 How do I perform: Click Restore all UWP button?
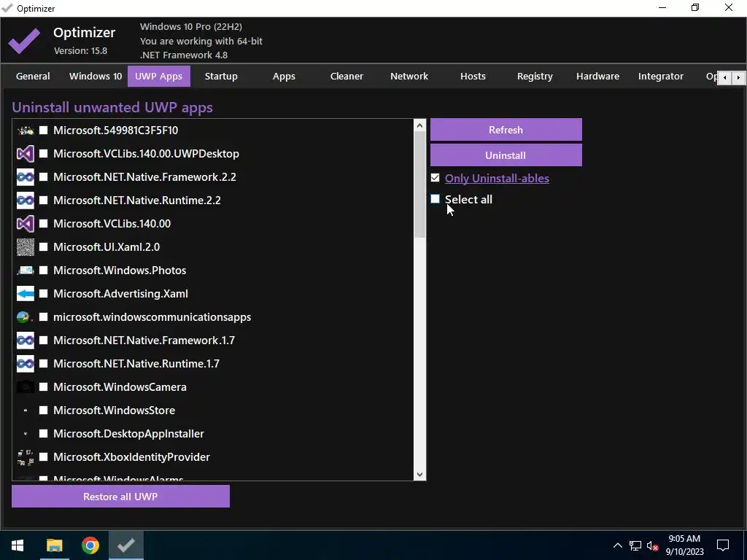tap(120, 496)
